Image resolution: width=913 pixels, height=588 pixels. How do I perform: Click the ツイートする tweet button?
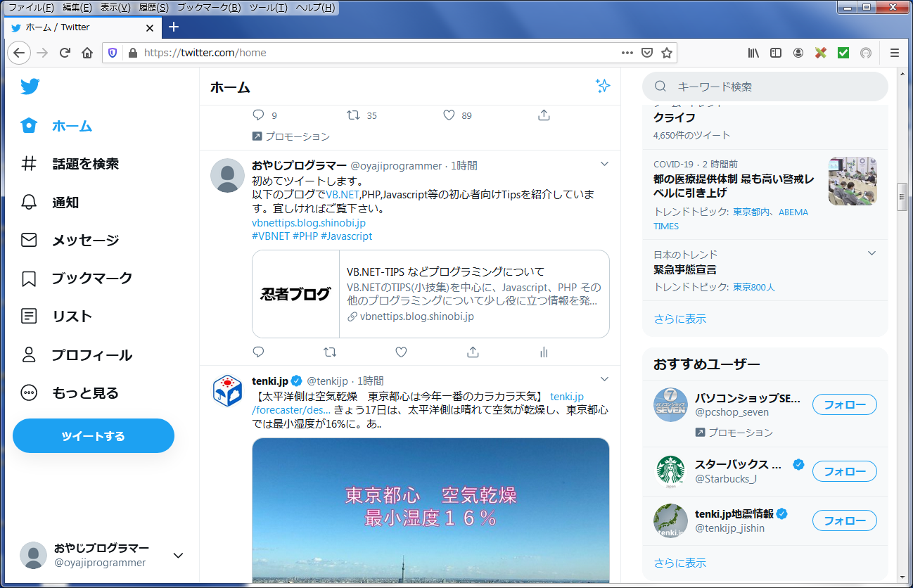tap(94, 436)
